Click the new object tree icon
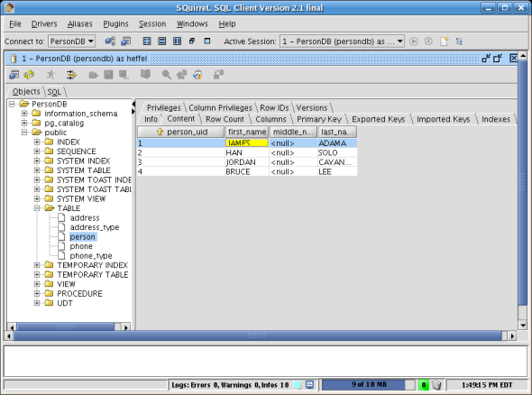532x395 pixels. [x=459, y=41]
